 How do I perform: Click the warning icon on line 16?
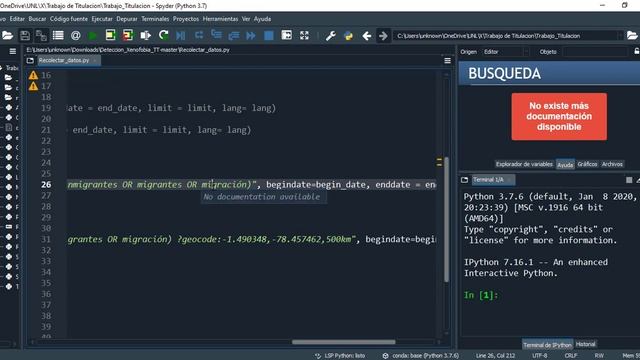click(33, 75)
